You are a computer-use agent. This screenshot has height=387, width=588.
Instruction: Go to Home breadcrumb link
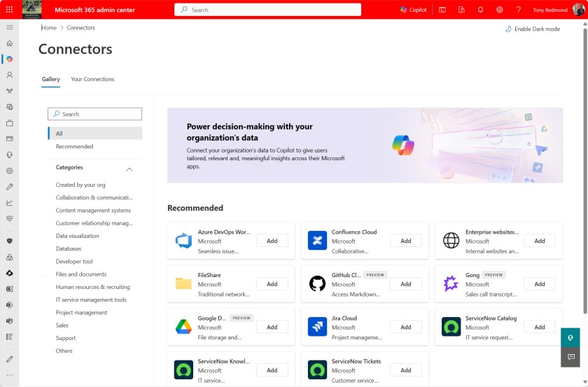[49, 28]
